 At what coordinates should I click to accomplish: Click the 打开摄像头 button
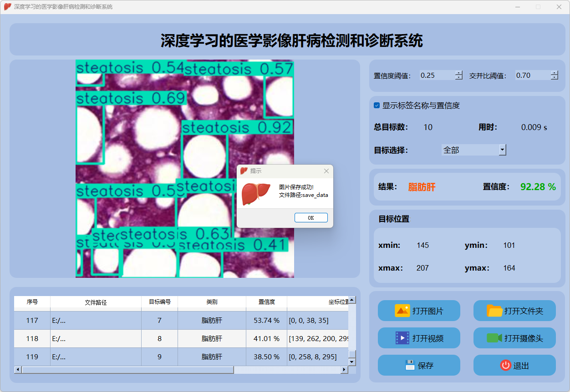tap(514, 338)
